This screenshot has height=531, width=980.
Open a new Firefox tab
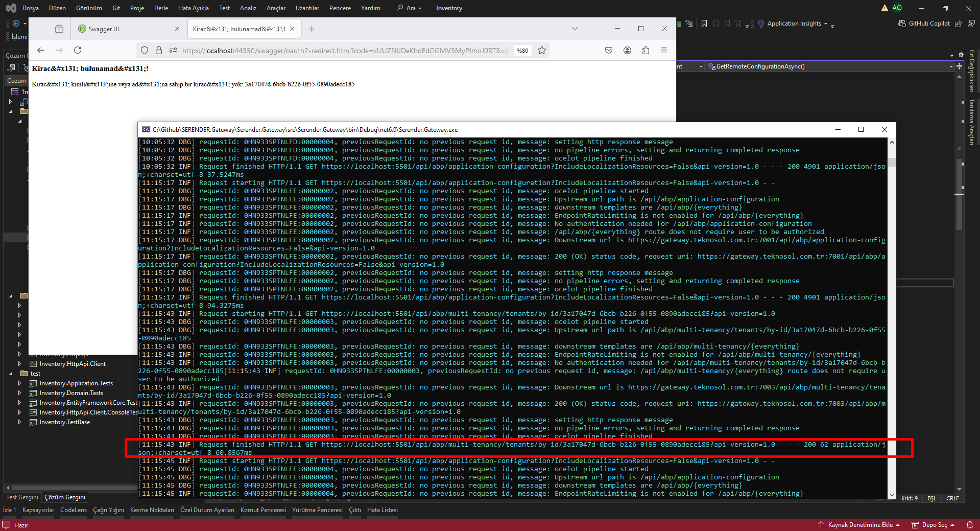tap(312, 29)
